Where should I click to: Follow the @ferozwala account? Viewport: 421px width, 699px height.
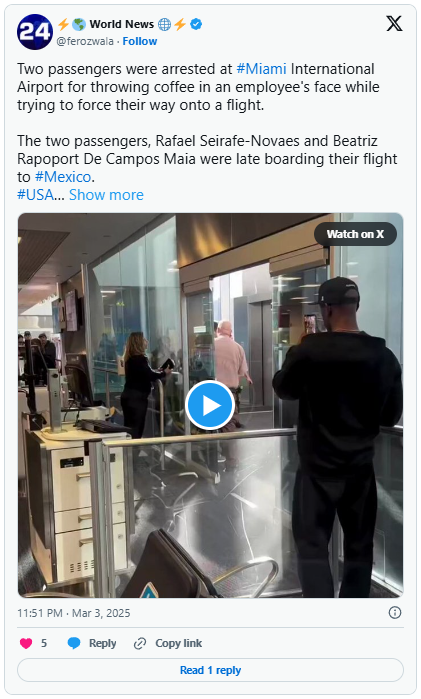[x=140, y=41]
